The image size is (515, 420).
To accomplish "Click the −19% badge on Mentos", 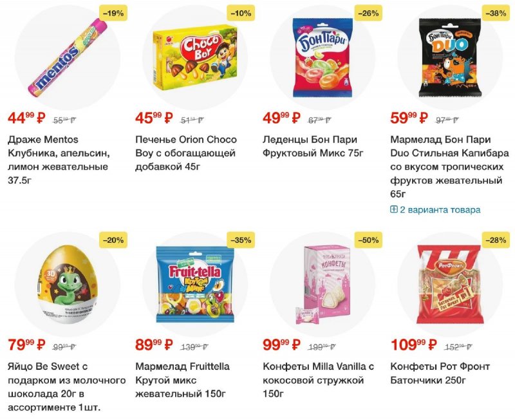I will pos(113,13).
